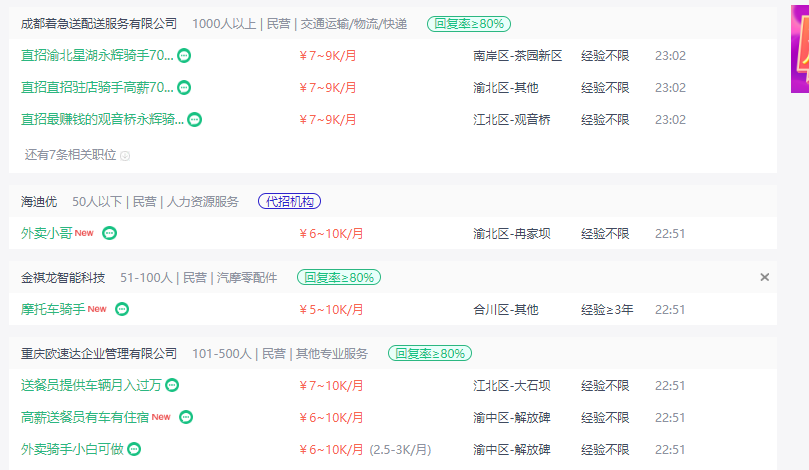Click chat icon next to 外卖骑手小白可做
The width and height of the screenshot is (809, 470).
coord(135,450)
